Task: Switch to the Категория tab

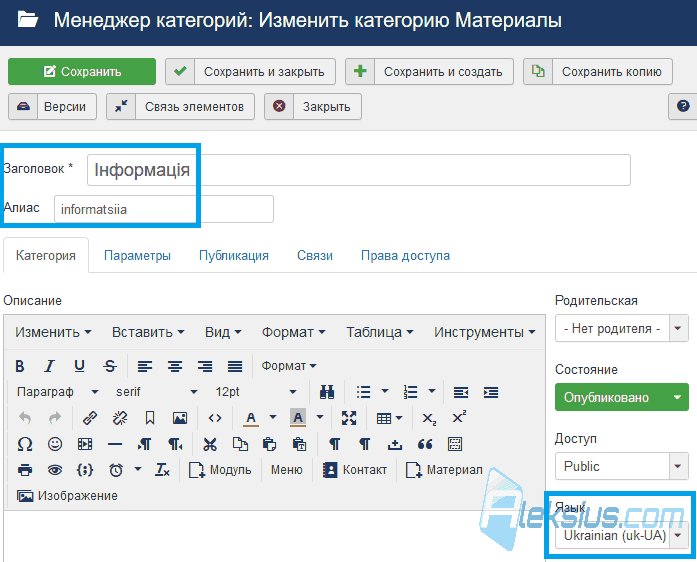Action: click(x=46, y=256)
